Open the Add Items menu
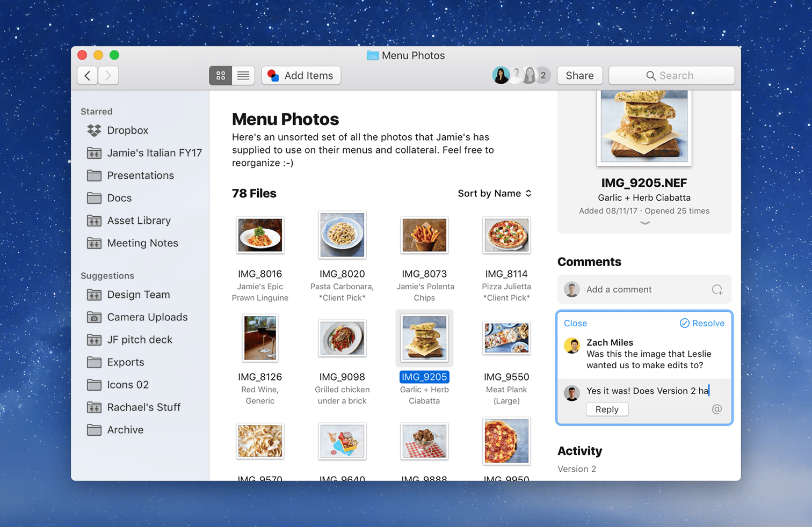This screenshot has height=527, width=812. coord(301,76)
